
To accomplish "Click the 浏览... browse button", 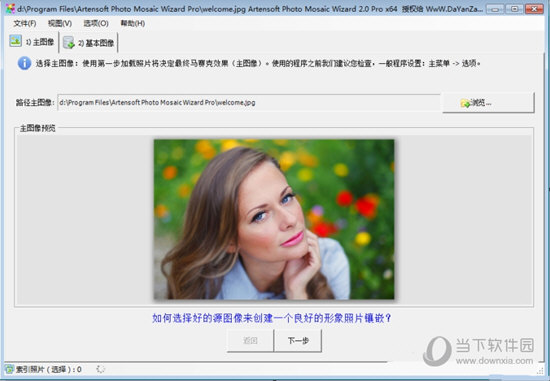I will [x=488, y=102].
